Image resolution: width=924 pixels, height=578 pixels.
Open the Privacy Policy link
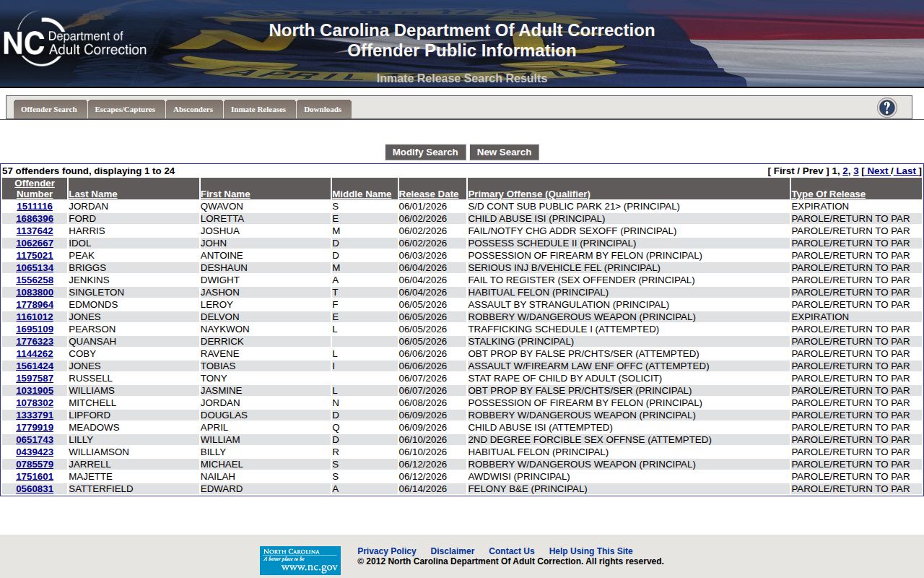click(x=387, y=551)
